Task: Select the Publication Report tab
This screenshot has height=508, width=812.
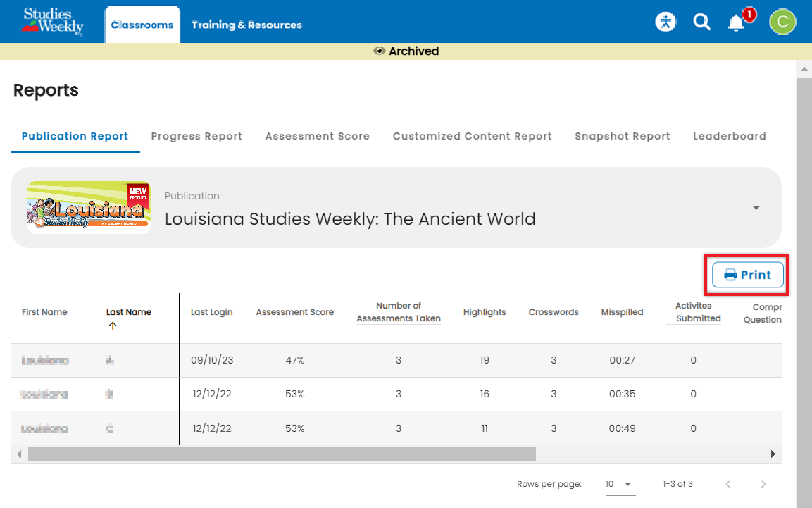Action: 75,136
